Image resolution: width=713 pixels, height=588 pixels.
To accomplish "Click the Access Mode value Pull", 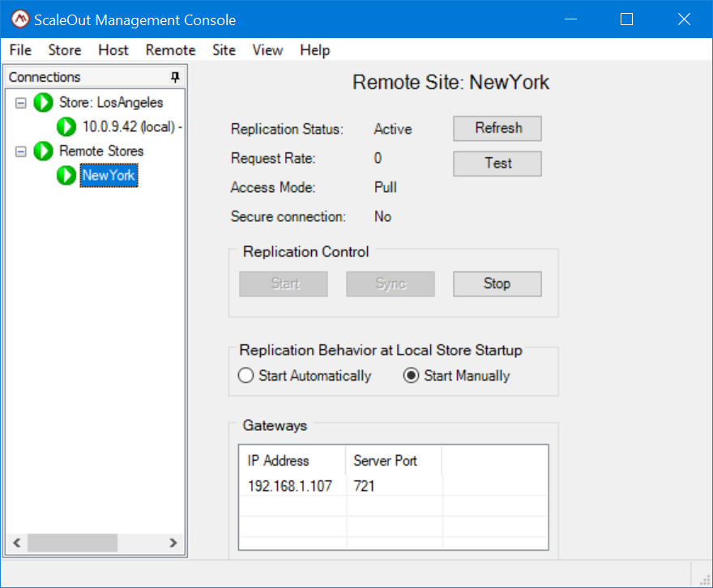I will coord(386,187).
